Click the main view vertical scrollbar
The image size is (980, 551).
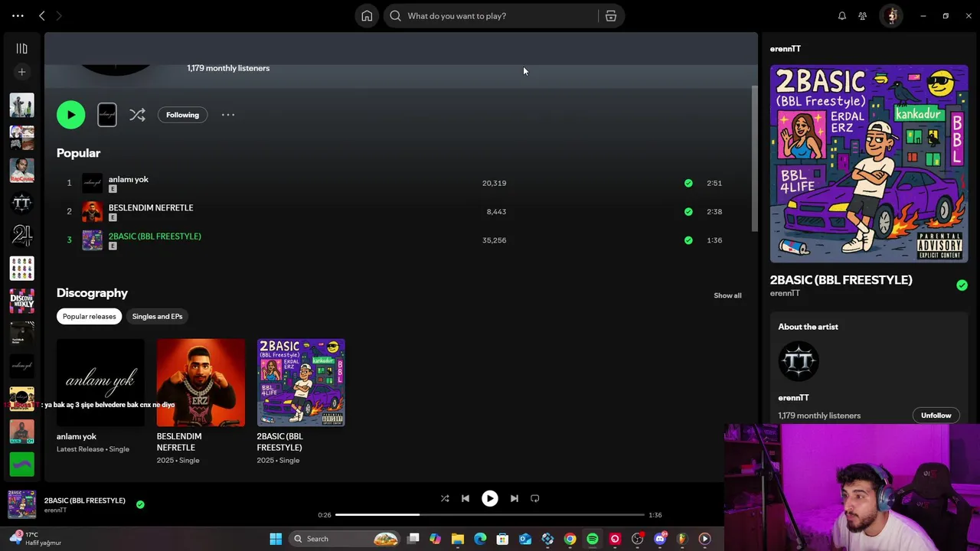(753, 158)
